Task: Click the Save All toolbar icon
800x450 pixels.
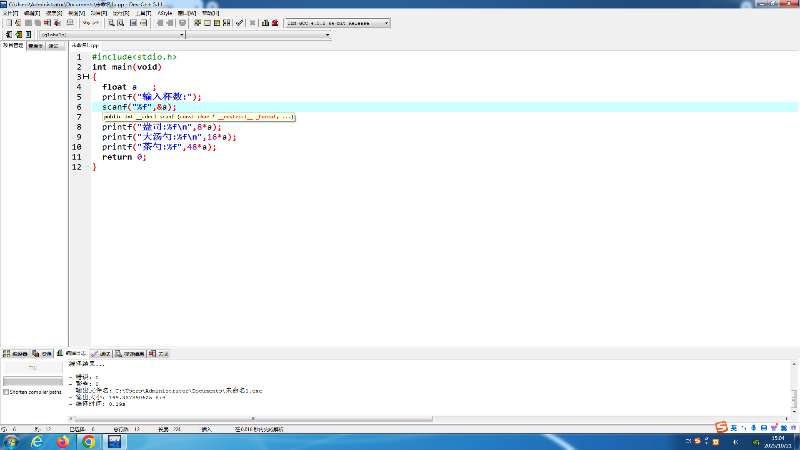Action: click(x=38, y=23)
